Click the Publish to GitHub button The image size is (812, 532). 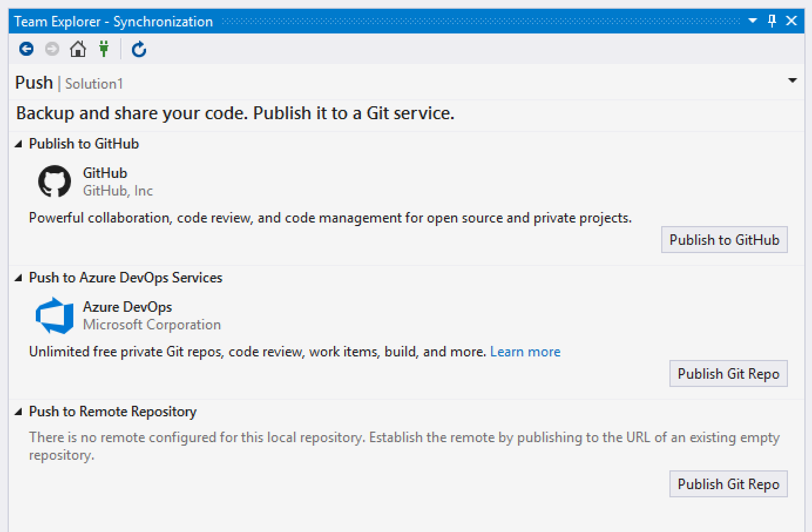pyautogui.click(x=725, y=240)
